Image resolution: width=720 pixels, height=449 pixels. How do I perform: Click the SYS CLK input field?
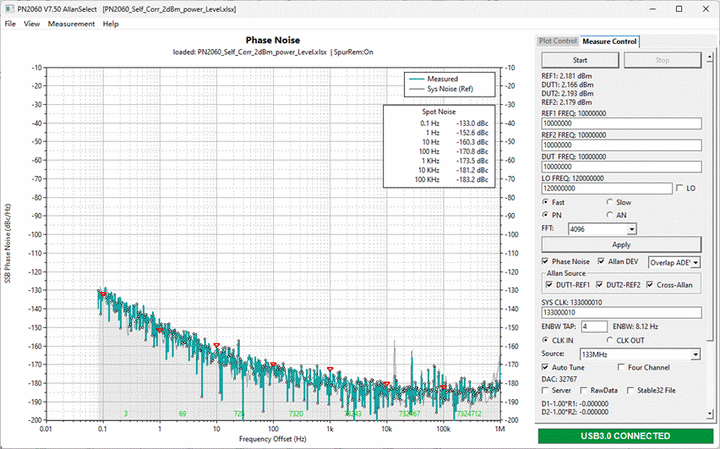[x=621, y=313]
